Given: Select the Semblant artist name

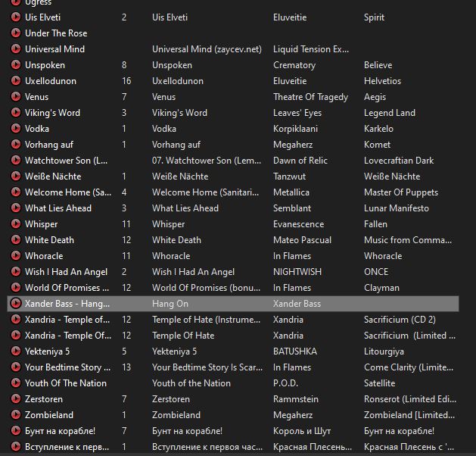Looking at the screenshot, I should coord(292,208).
